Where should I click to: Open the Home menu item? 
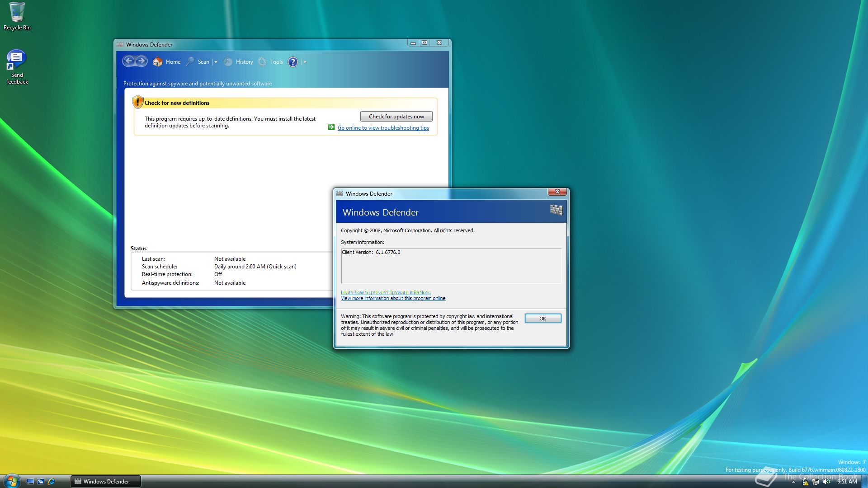click(x=173, y=62)
